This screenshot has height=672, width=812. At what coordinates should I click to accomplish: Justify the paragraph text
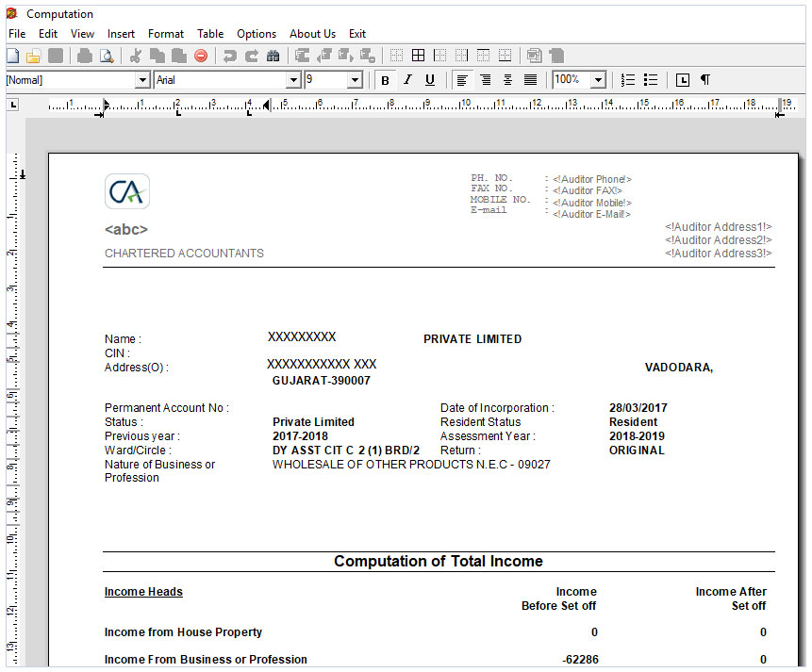[530, 80]
